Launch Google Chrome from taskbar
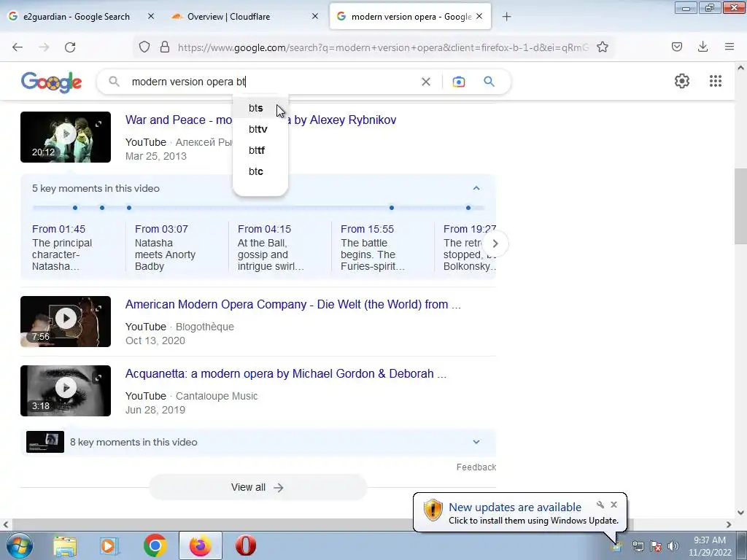747x560 pixels. (155, 545)
